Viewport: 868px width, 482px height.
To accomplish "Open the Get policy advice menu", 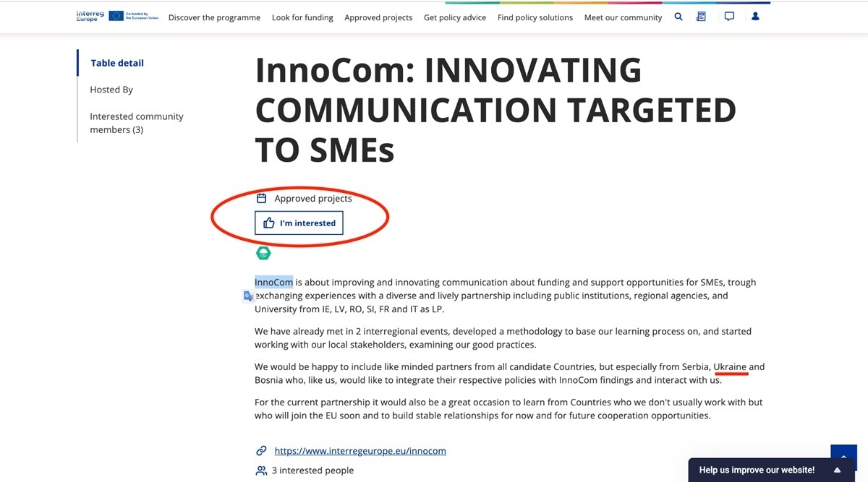I will click(x=454, y=17).
